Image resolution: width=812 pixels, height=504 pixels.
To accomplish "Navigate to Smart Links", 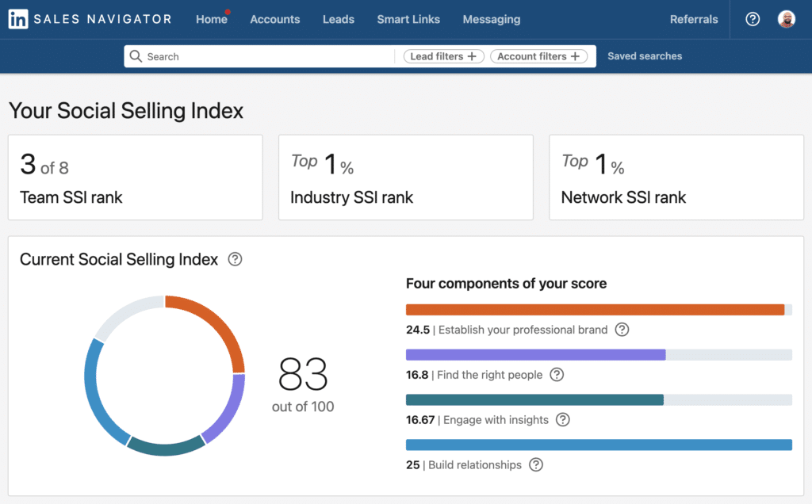I will pos(408,19).
